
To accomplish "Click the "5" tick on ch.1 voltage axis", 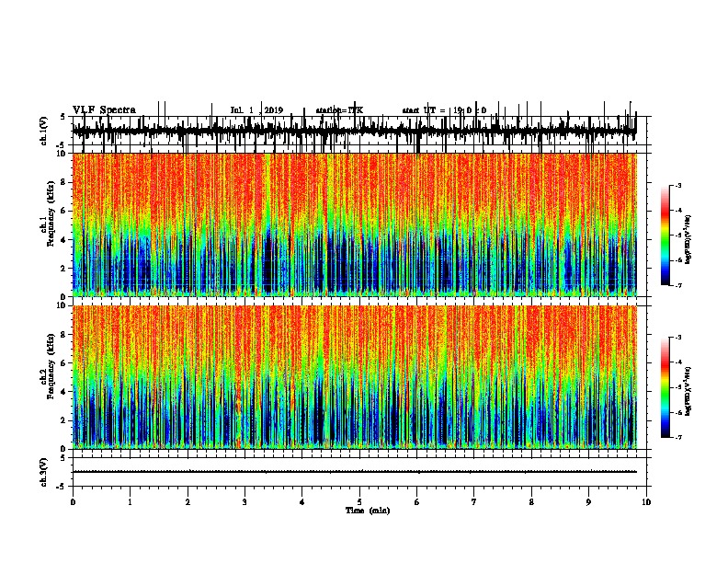I will (63, 117).
